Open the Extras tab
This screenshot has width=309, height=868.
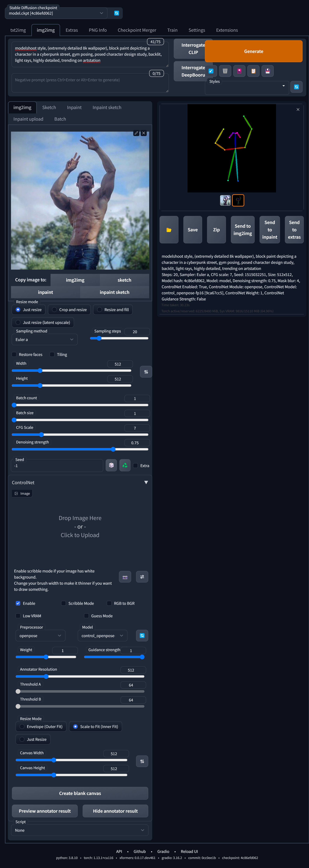tap(71, 30)
